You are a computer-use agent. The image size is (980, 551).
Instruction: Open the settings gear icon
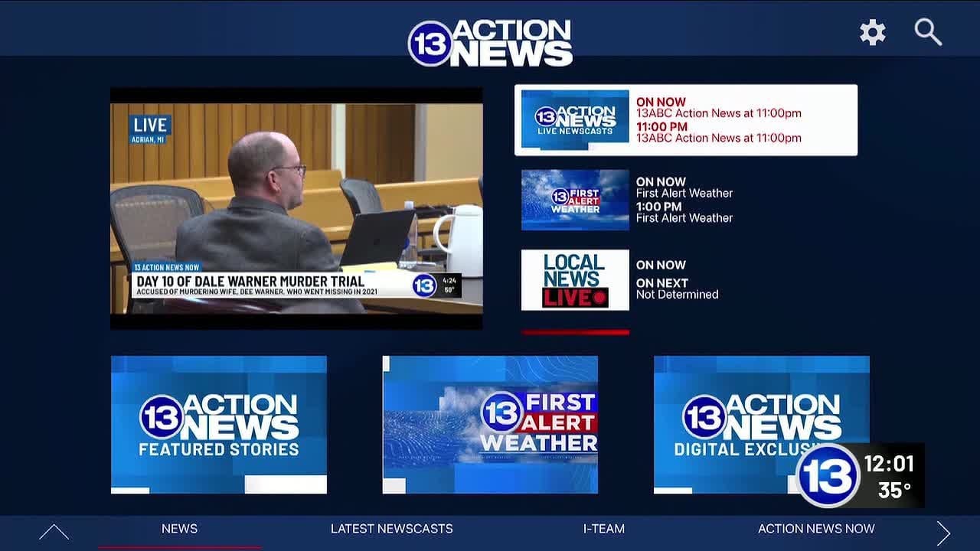point(873,32)
